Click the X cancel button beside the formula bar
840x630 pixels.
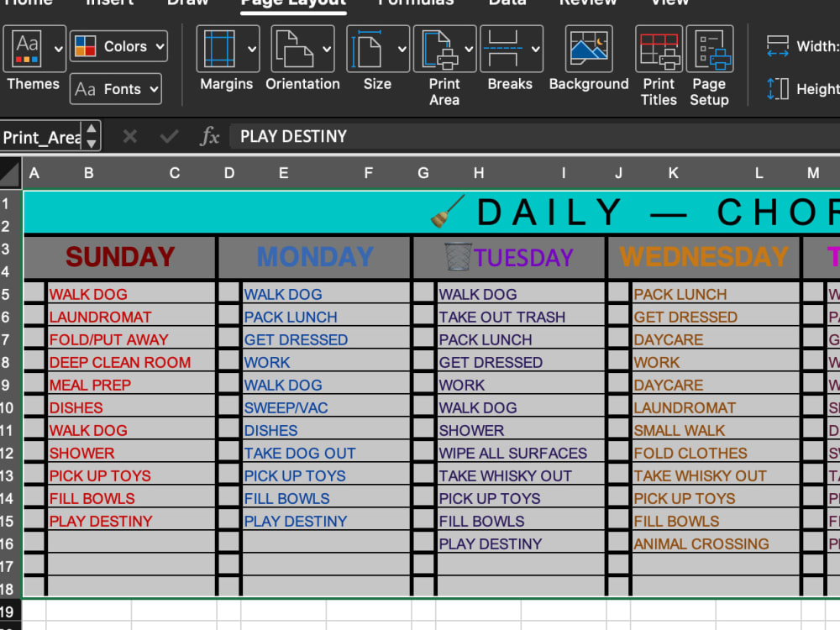(129, 136)
